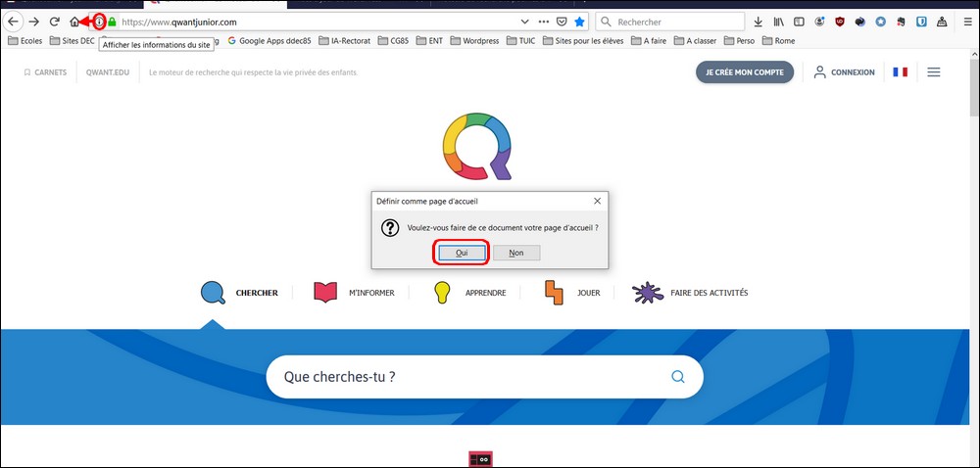Image resolution: width=980 pixels, height=468 pixels.
Task: Open the Library icon
Action: coord(779,22)
